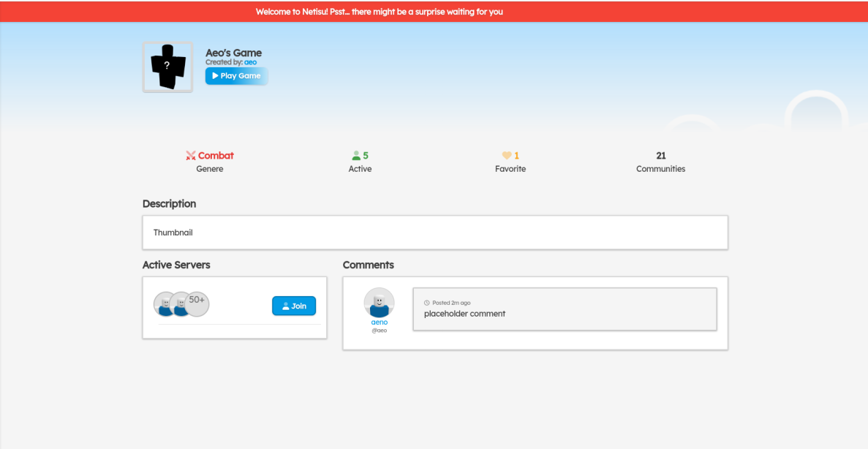868x449 pixels.
Task: Click the placeholder comment text
Action: (x=464, y=314)
